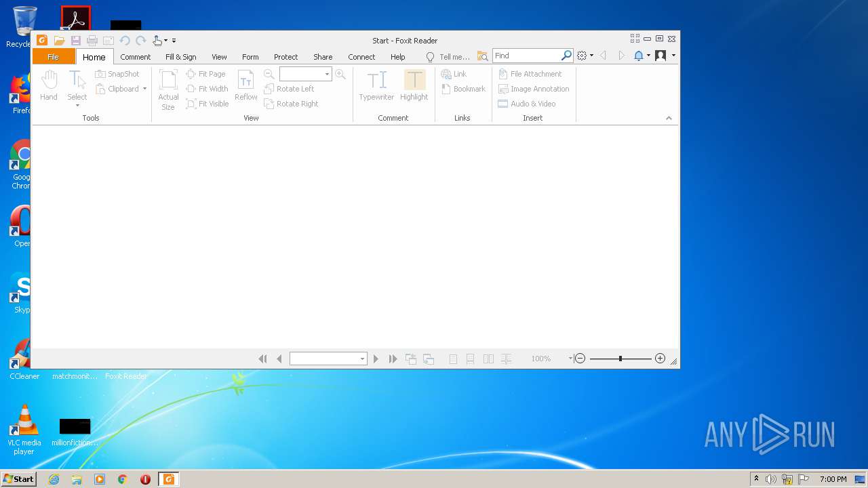Click Rotate Left

pos(290,89)
